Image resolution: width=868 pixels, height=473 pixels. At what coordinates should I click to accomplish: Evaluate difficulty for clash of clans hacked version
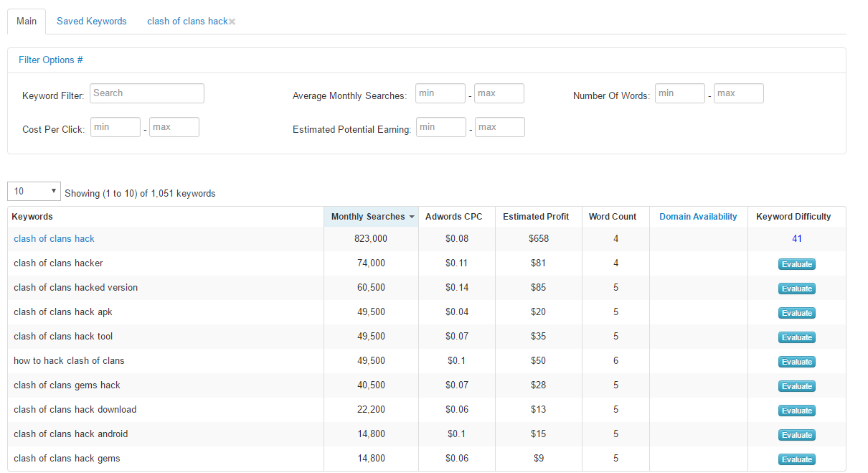(x=797, y=289)
